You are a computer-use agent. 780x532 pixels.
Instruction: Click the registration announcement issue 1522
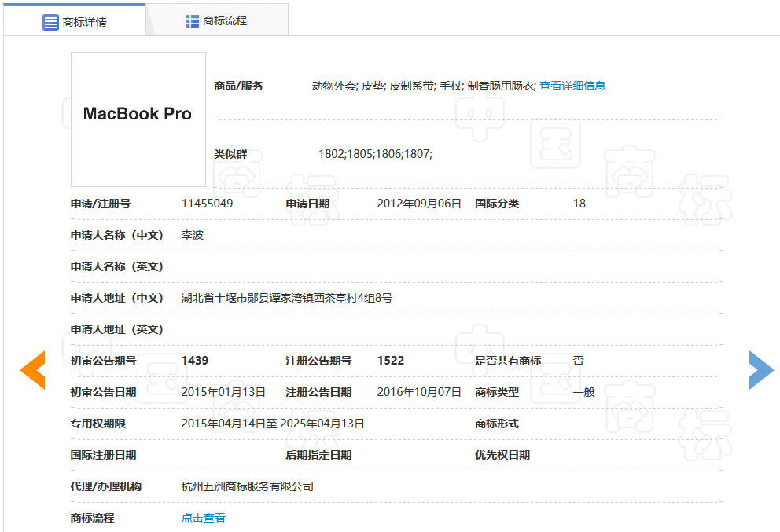click(x=391, y=361)
